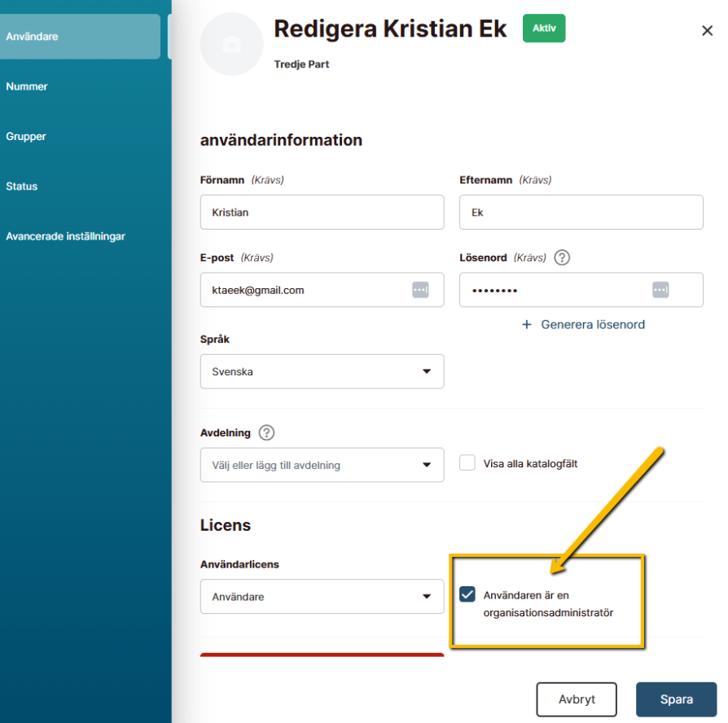Expand the Avdelning dropdown
The image size is (728, 723).
(x=322, y=465)
